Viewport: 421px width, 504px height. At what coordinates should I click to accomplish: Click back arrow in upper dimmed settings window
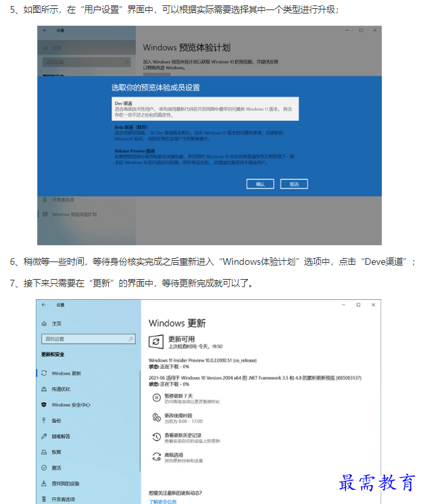coord(45,30)
